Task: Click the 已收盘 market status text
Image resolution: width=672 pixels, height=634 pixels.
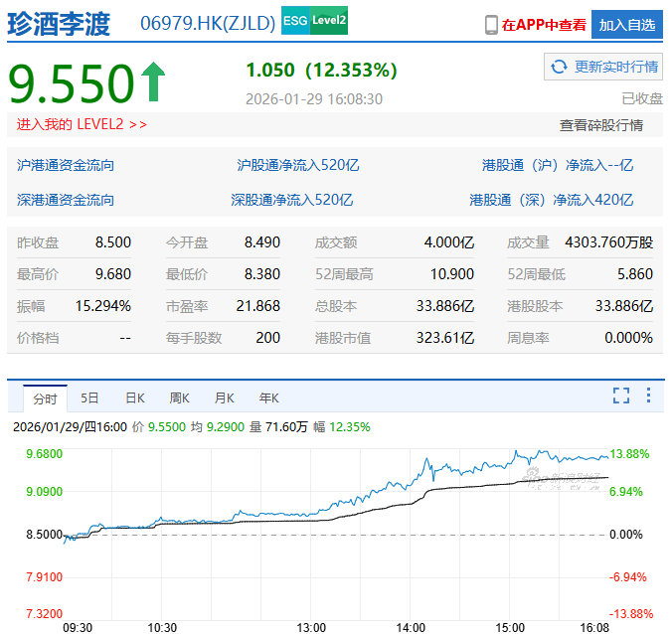Action: click(x=642, y=99)
